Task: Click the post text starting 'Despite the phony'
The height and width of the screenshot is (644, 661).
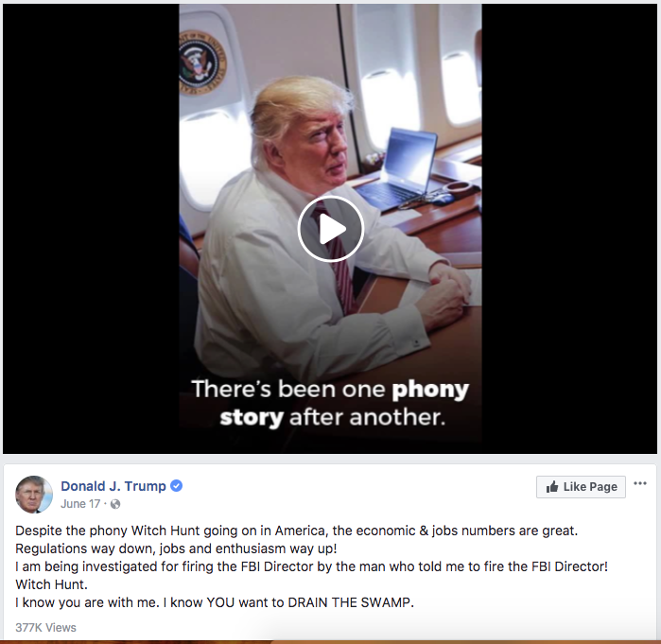Action: click(296, 531)
